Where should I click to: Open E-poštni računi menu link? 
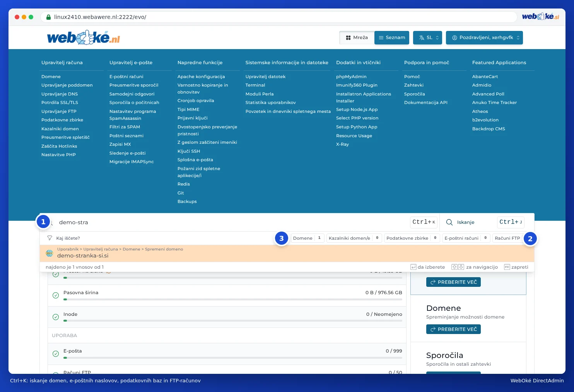(x=126, y=77)
